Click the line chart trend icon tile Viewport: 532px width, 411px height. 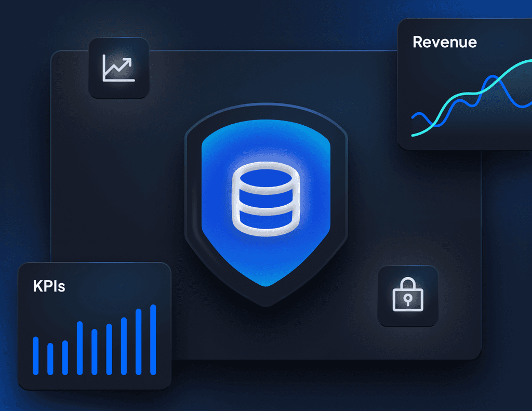coord(119,68)
